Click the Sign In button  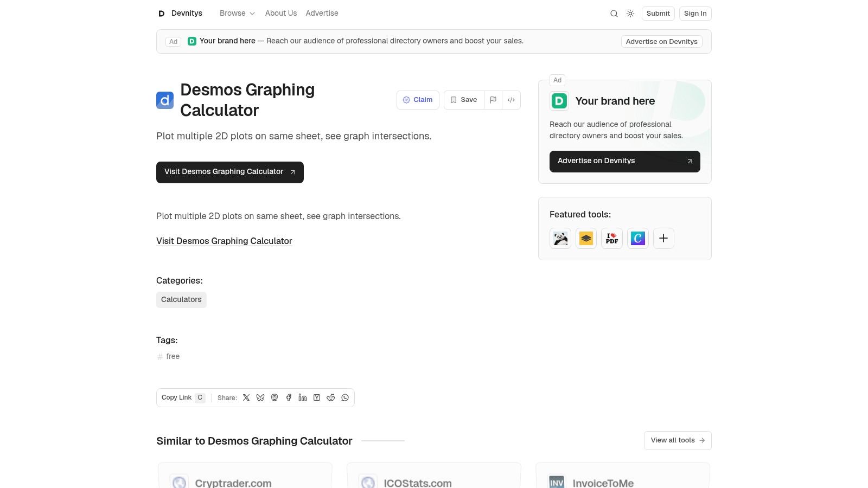tap(695, 14)
